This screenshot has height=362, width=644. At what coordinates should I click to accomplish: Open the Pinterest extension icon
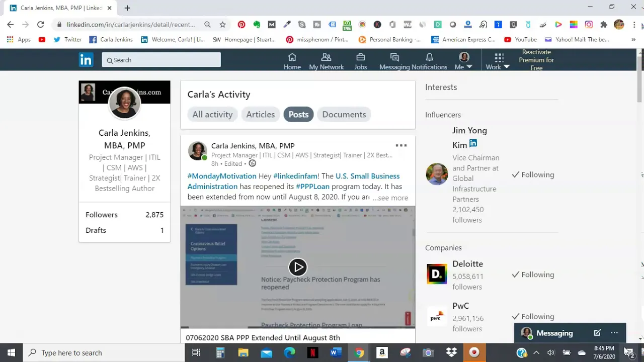pyautogui.click(x=242, y=25)
